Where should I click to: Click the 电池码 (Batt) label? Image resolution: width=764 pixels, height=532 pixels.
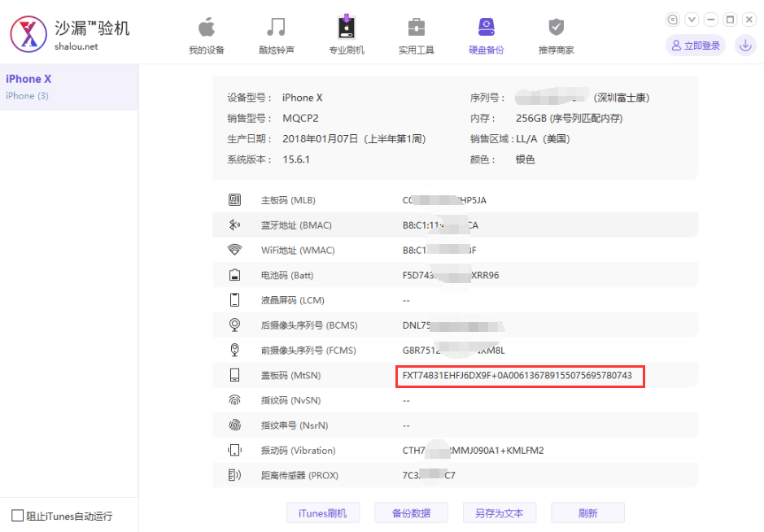pyautogui.click(x=287, y=275)
